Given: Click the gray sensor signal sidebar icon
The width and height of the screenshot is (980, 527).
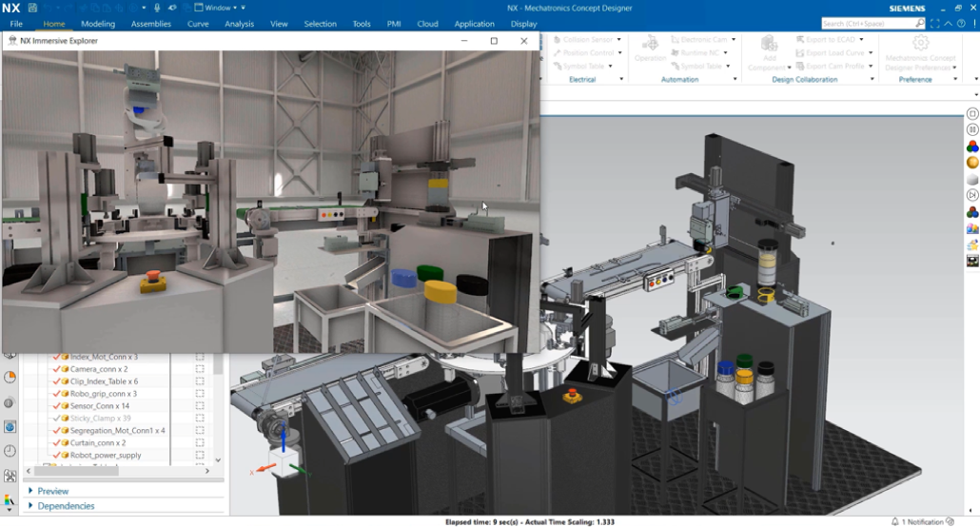Looking at the screenshot, I should pyautogui.click(x=10, y=402).
